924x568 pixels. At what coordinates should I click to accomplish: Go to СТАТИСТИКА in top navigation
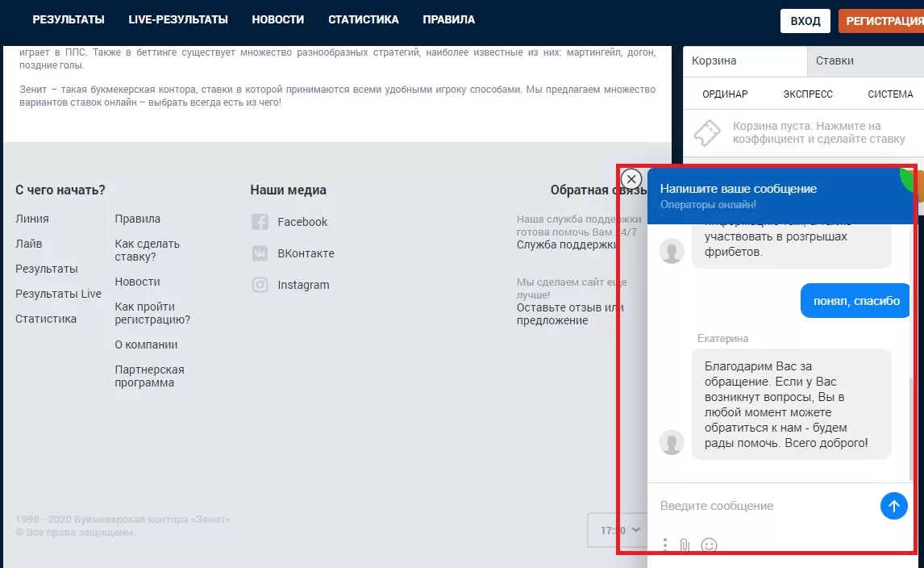pyautogui.click(x=363, y=19)
